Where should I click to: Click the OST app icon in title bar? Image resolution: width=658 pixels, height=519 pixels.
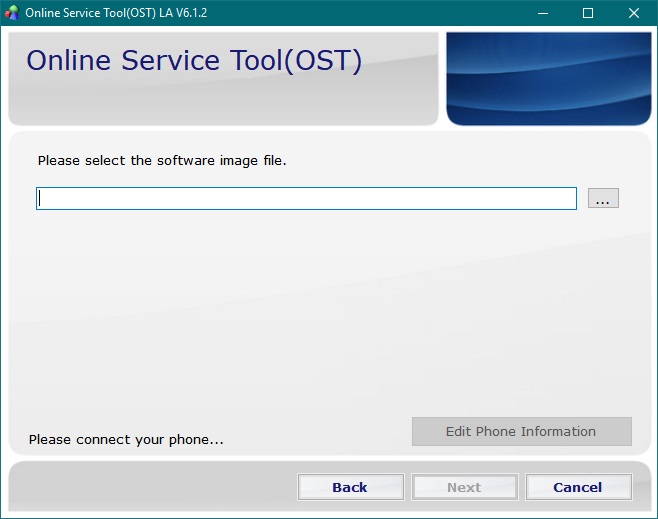click(13, 13)
